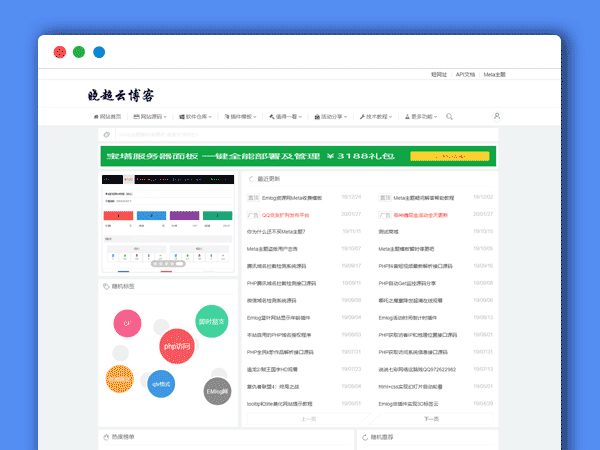Click the 上一页 previous page button
Viewport: 600px width, 450px height.
[308, 419]
